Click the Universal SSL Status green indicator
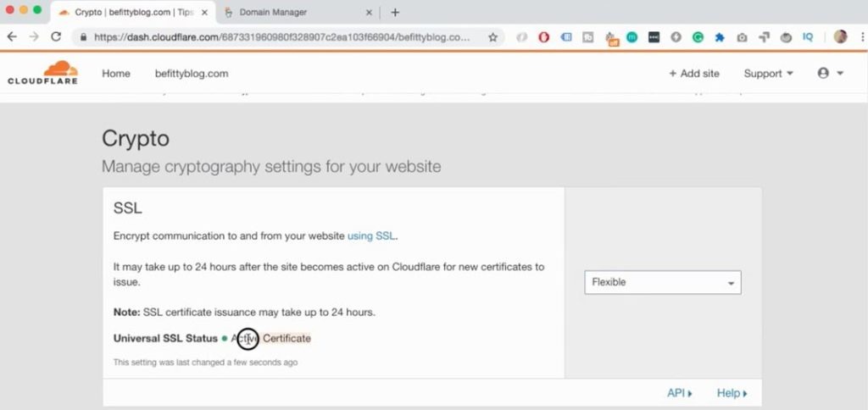The width and height of the screenshot is (868, 410). [x=224, y=338]
